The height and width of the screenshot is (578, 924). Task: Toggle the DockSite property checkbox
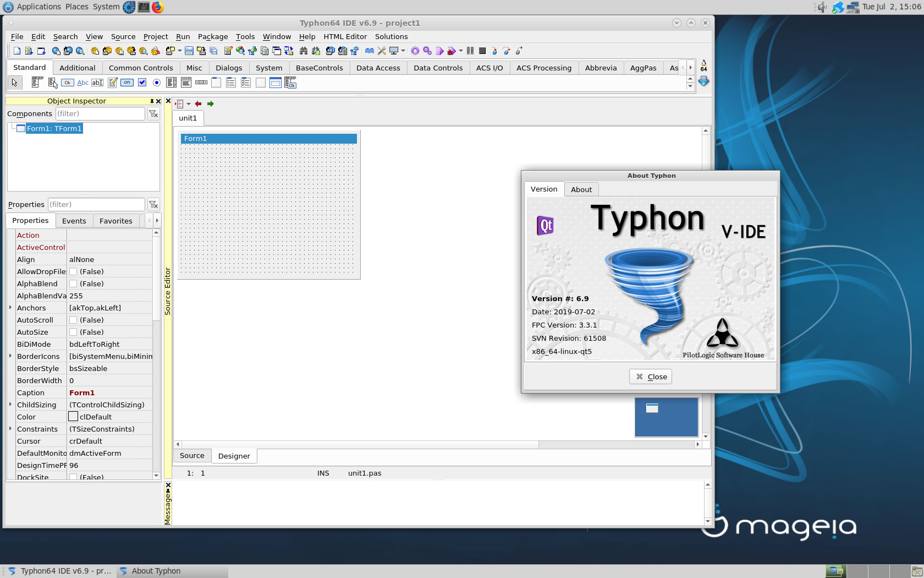pos(73,477)
